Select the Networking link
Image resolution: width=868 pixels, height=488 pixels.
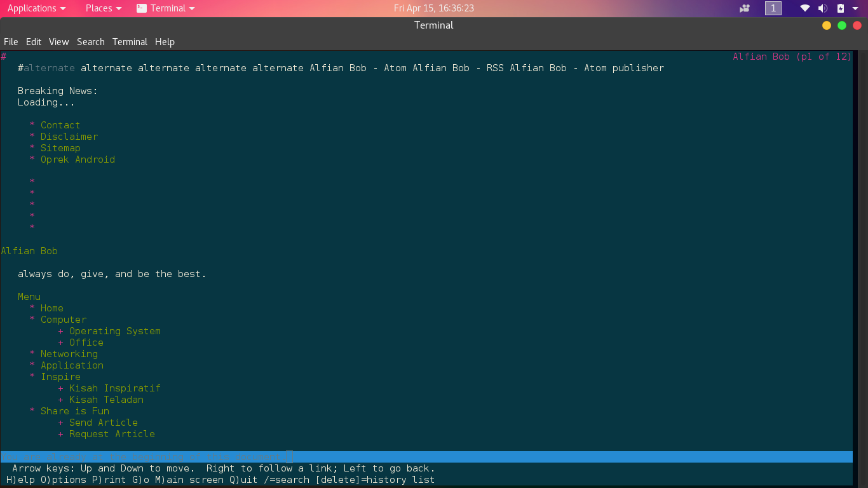(69, 354)
